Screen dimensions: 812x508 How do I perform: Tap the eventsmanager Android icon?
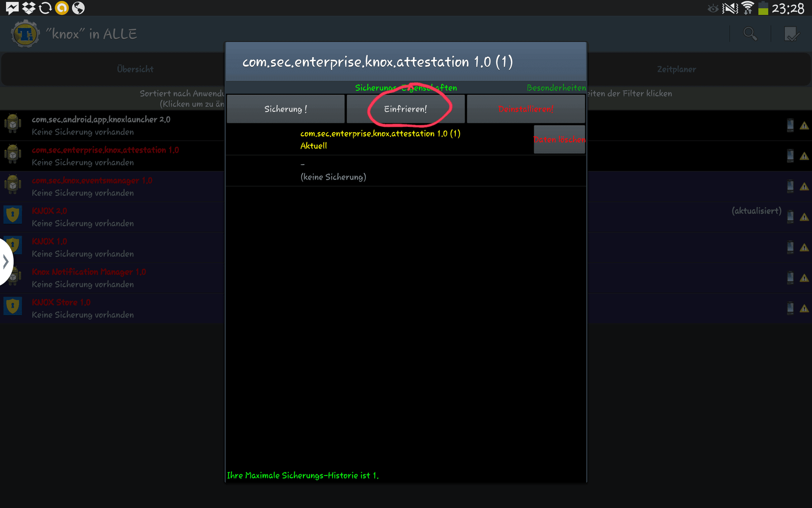(x=13, y=185)
